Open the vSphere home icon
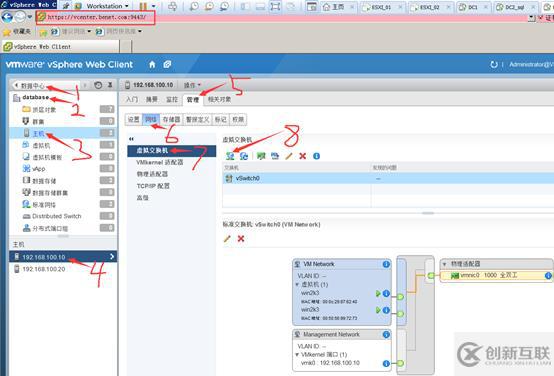554x376 pixels. [x=152, y=64]
